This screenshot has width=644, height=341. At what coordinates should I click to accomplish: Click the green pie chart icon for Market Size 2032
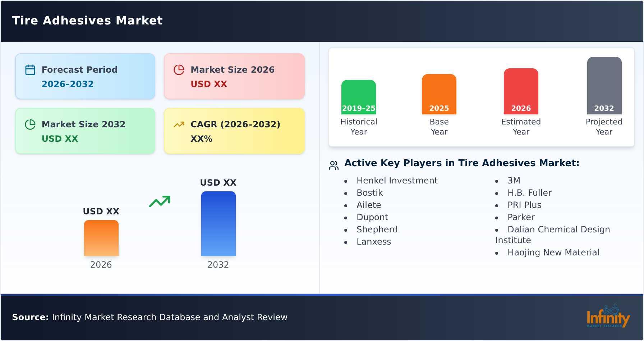point(30,124)
